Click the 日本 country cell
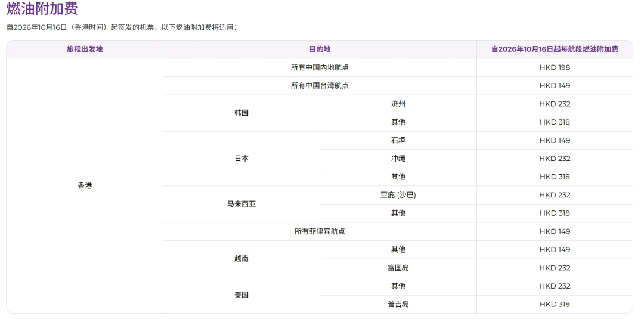The height and width of the screenshot is (319, 644). coord(241,159)
